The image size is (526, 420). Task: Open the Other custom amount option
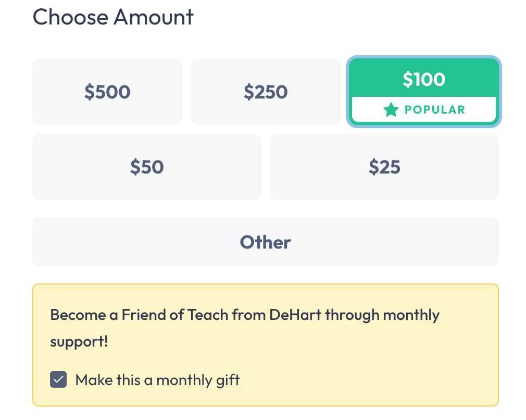[266, 242]
